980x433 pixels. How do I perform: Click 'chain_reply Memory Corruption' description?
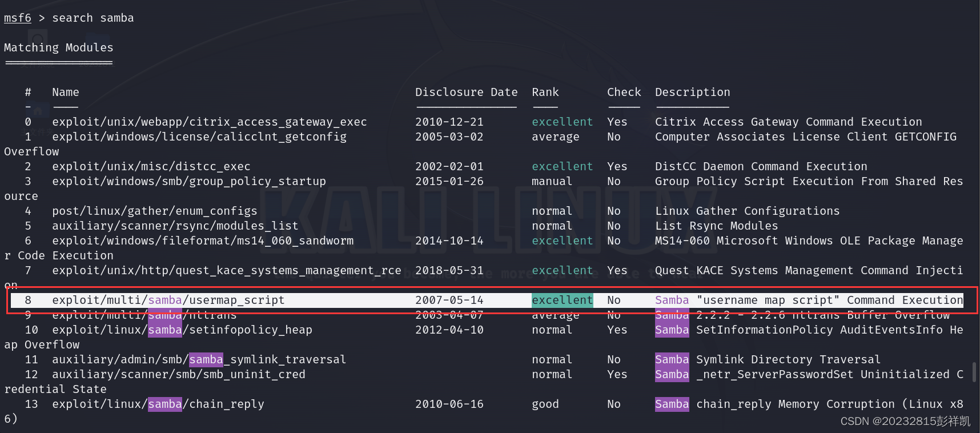(796, 404)
